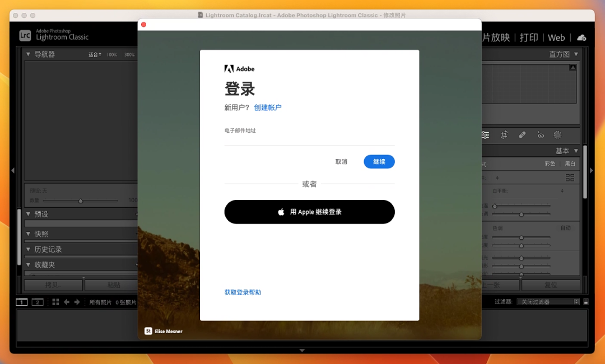The width and height of the screenshot is (605, 364).
Task: Select the Edit sliders tool icon
Action: pos(485,135)
